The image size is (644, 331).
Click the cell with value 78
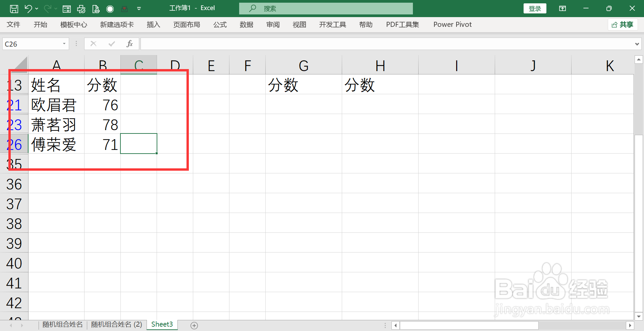(x=102, y=124)
